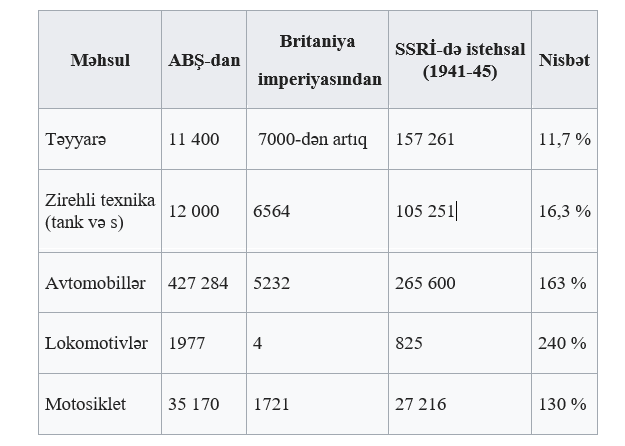The height and width of the screenshot is (446, 625).
Task: Click the Motosiklet row label
Action: click(x=85, y=404)
